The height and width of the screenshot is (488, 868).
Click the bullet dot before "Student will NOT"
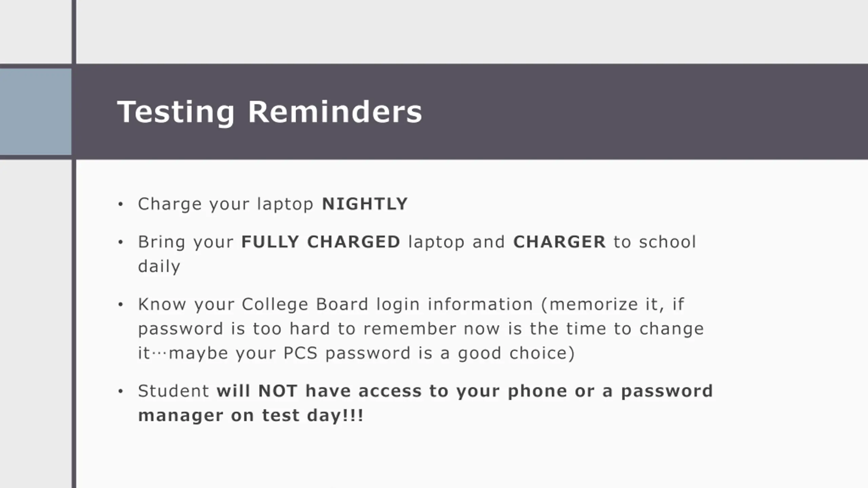coord(120,391)
